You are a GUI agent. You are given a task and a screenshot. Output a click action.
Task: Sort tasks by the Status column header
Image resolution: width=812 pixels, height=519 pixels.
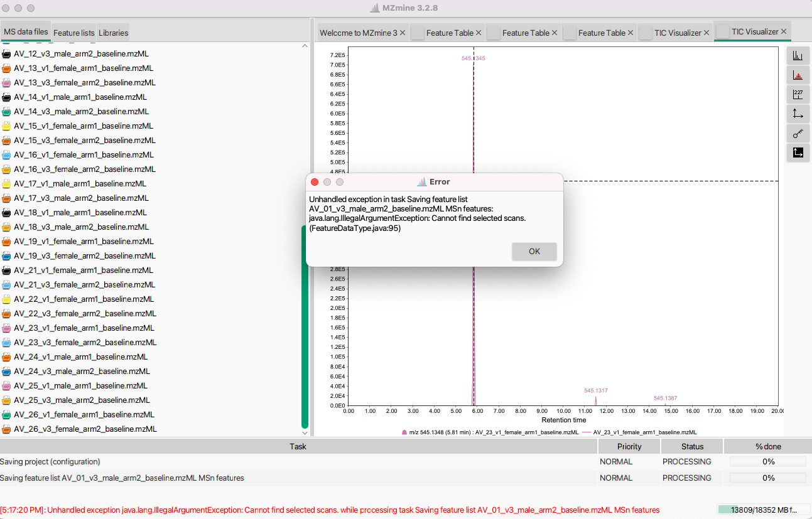pyautogui.click(x=691, y=446)
